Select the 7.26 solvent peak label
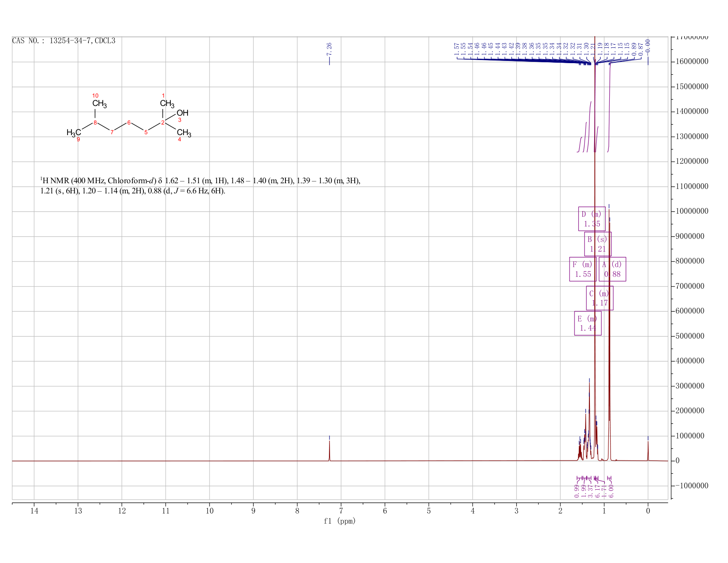 (x=329, y=49)
